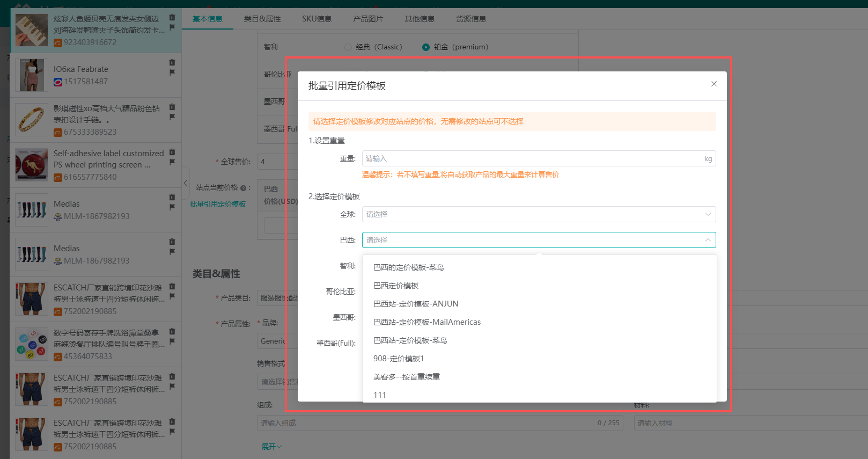Click flag icon on 数字号码 product row
This screenshot has height=459, width=868.
(x=172, y=341)
